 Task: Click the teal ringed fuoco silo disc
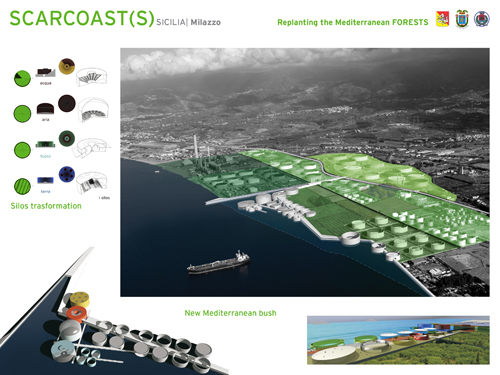(67, 138)
